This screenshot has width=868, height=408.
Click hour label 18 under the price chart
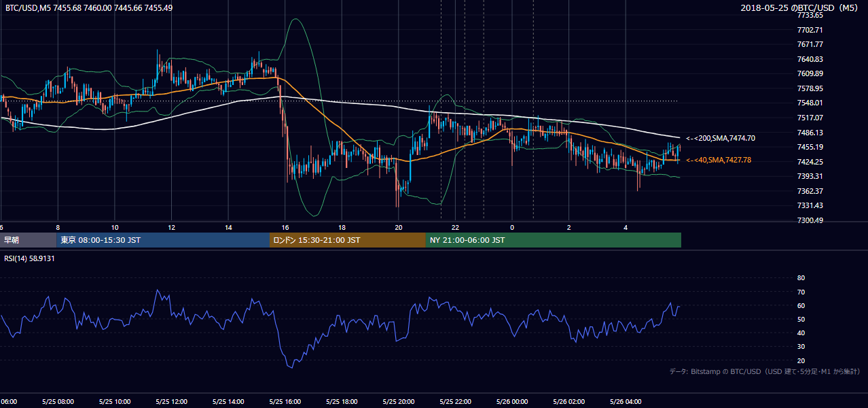342,227
